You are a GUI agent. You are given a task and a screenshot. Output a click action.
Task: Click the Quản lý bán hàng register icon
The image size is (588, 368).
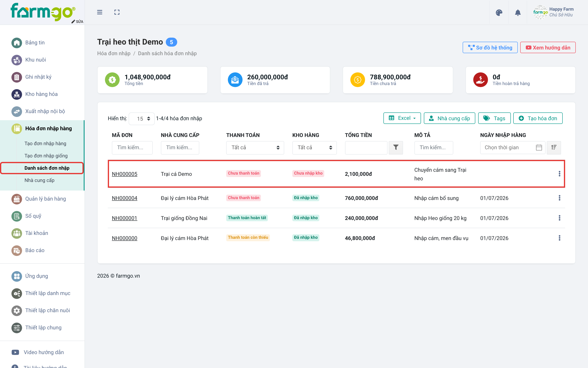click(x=17, y=199)
